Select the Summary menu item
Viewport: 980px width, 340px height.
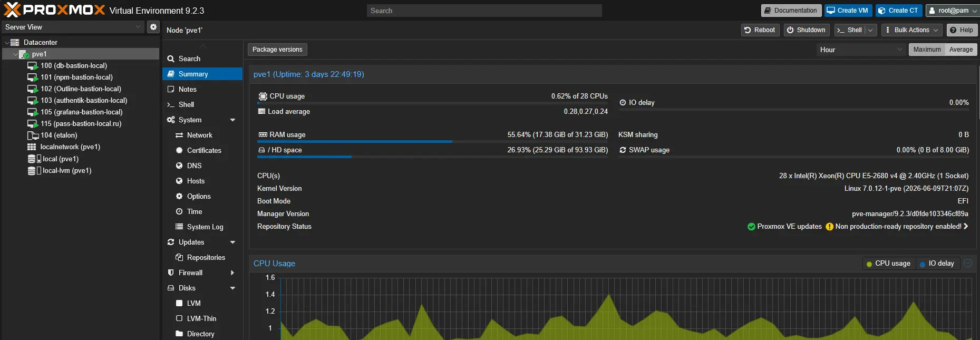coord(202,74)
